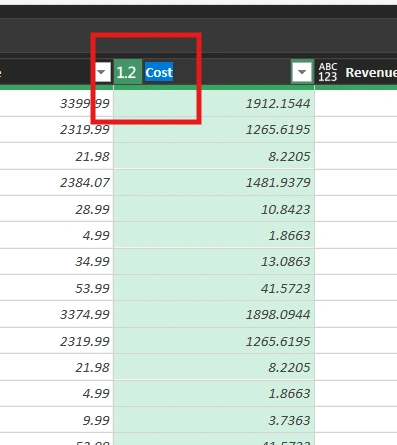
Task: Click the cell showing 3374.99
Action: 56,314
